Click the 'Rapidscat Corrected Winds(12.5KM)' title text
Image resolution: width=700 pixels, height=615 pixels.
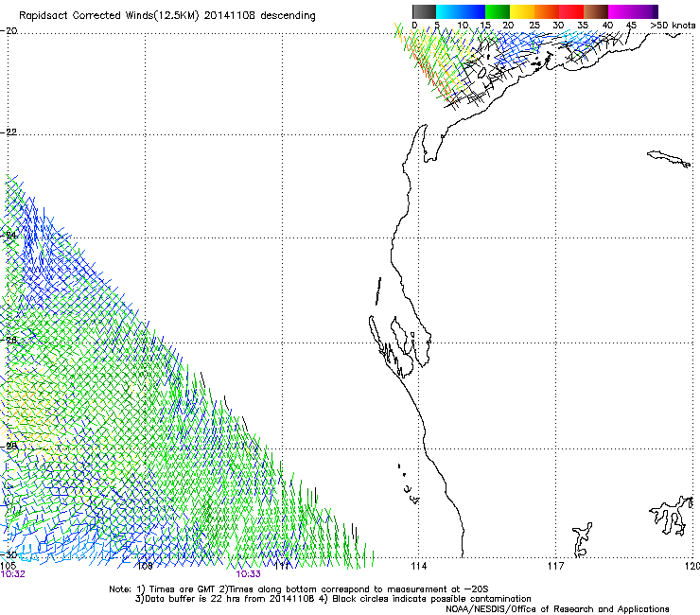(x=109, y=16)
